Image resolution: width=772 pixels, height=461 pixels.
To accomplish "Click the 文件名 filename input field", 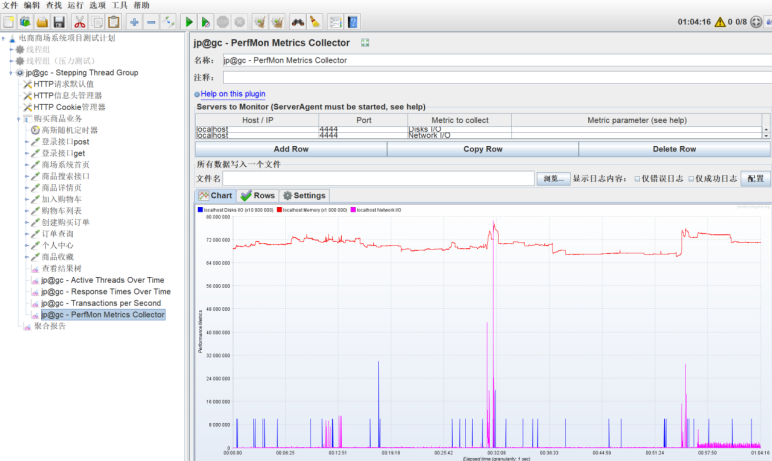I will tap(379, 179).
